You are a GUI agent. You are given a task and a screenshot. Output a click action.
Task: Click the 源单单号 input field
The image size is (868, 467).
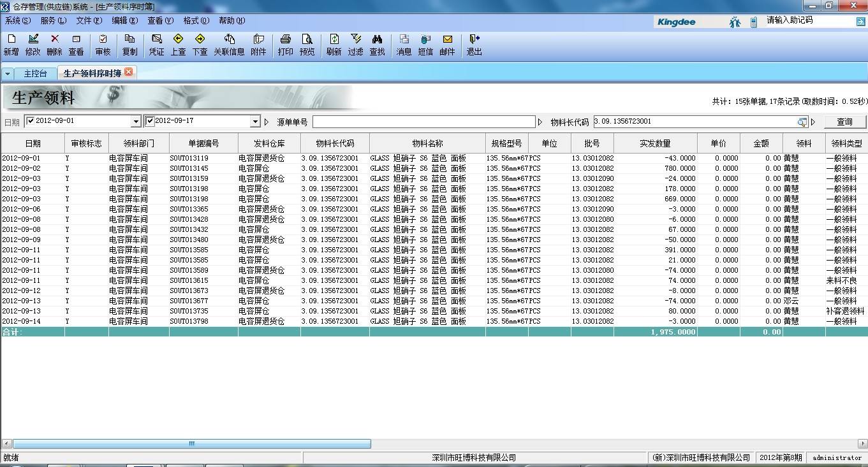(x=423, y=122)
